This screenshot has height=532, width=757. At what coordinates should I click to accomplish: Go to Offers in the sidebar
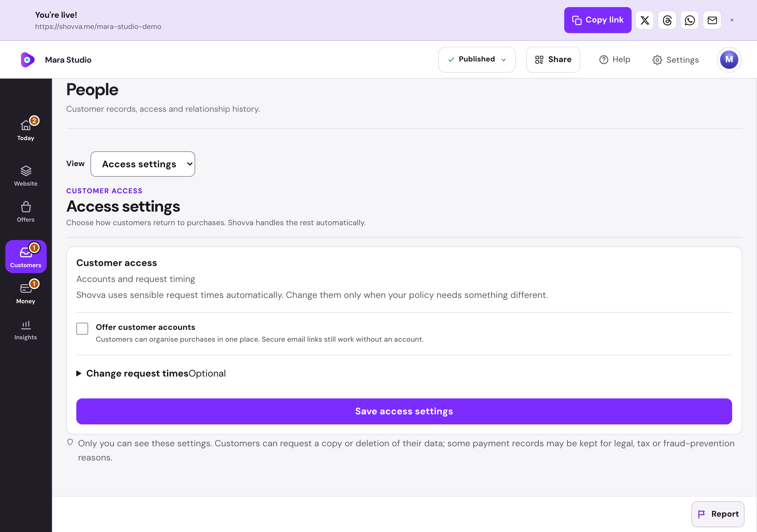(26, 212)
